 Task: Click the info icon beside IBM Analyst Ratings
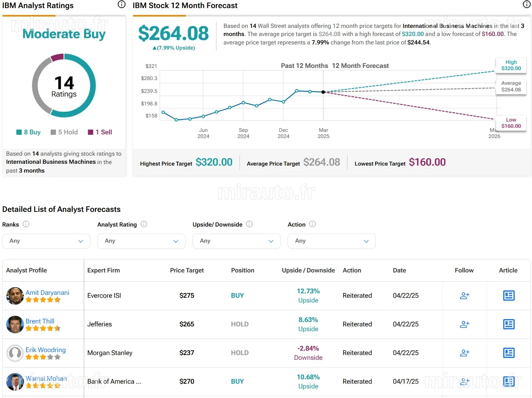pyautogui.click(x=121, y=4)
